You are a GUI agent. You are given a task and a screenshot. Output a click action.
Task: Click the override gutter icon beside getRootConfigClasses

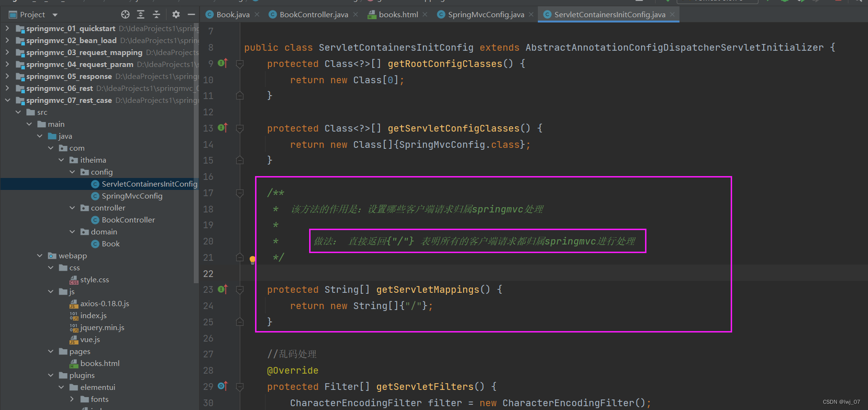[223, 63]
